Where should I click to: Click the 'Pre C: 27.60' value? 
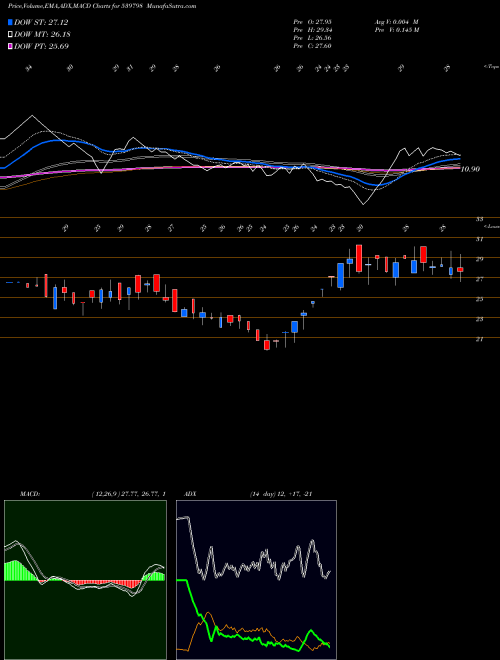coord(312,46)
